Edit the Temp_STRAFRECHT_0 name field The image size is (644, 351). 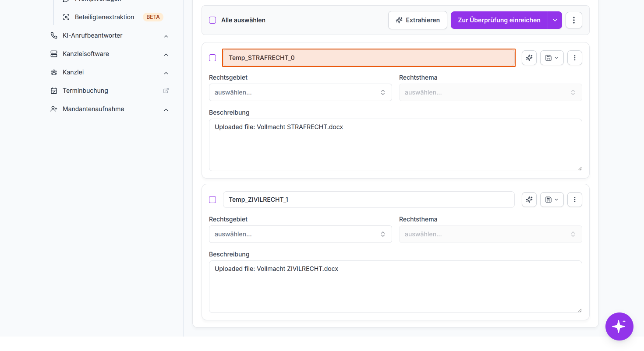(x=369, y=58)
